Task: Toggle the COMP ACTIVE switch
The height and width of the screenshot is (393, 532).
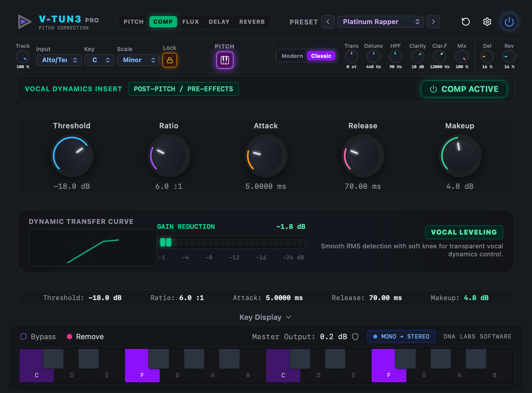Action: click(464, 89)
